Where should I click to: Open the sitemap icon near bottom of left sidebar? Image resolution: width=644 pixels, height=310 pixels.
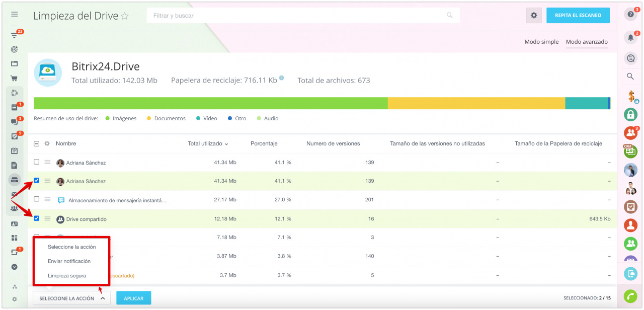coord(15,287)
